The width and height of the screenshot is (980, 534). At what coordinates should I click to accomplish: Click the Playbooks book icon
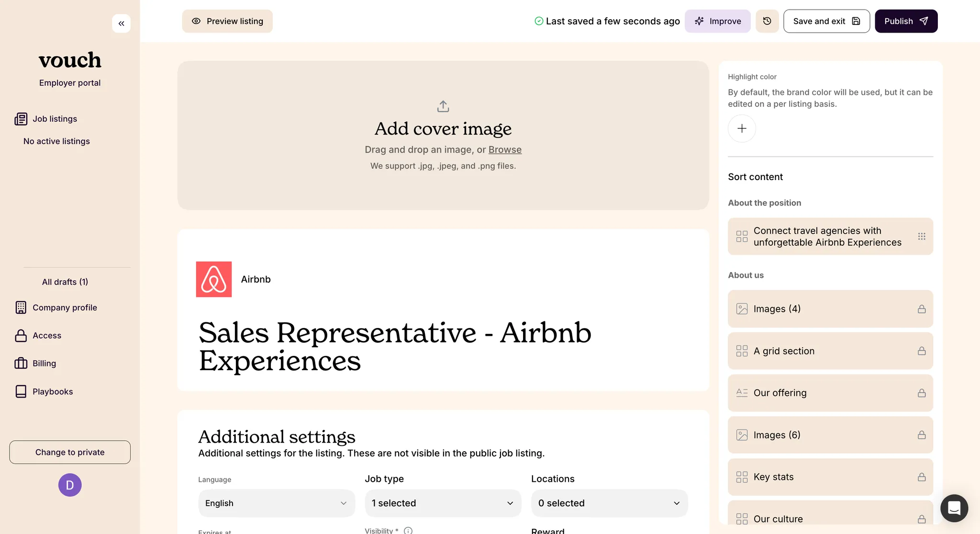click(21, 392)
